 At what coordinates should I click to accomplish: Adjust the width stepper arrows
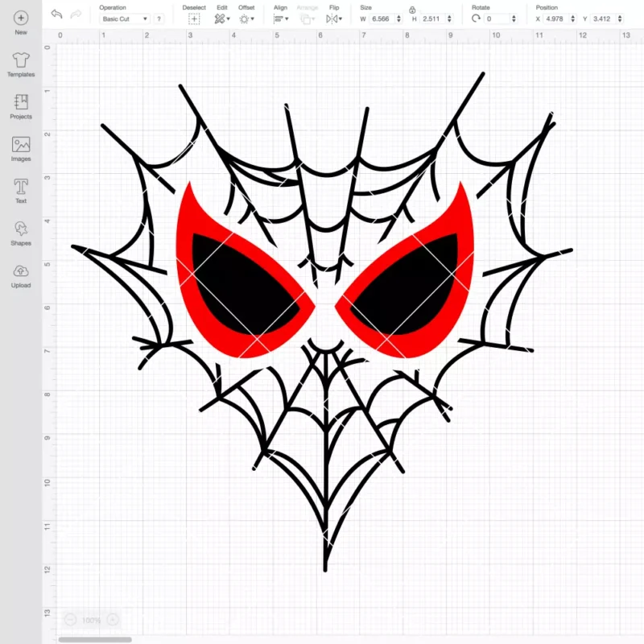point(398,19)
